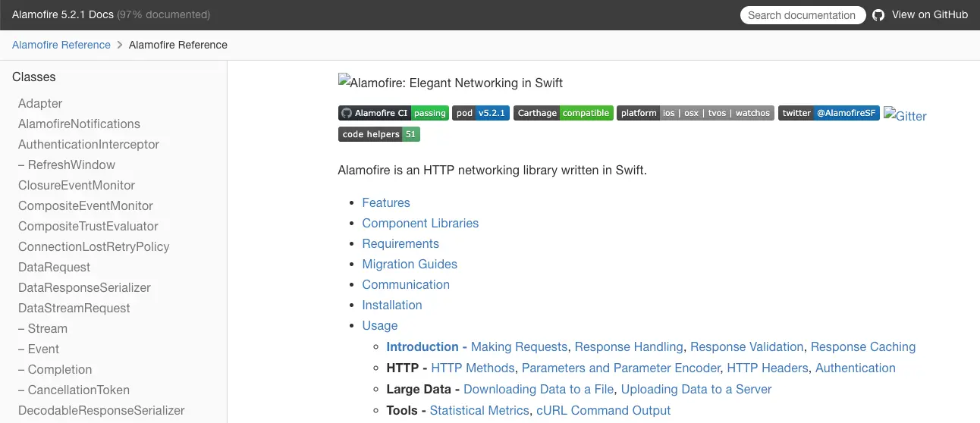Open Authentication link
This screenshot has width=980, height=423.
[856, 368]
